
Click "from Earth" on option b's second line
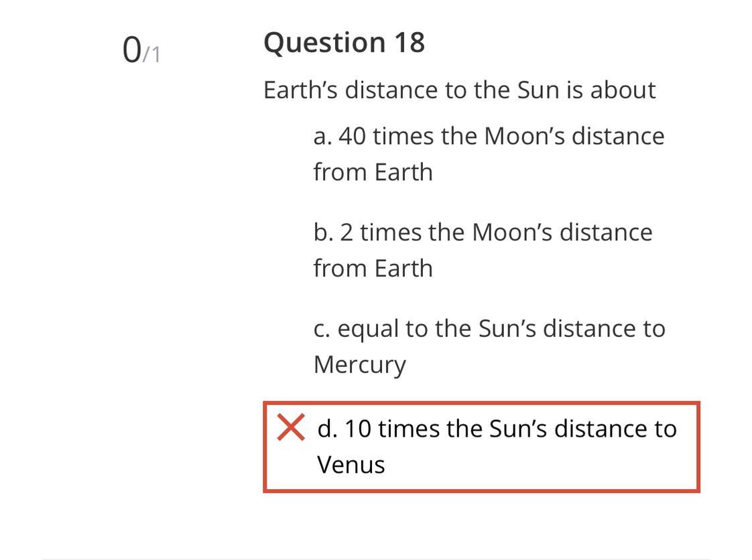(x=373, y=269)
